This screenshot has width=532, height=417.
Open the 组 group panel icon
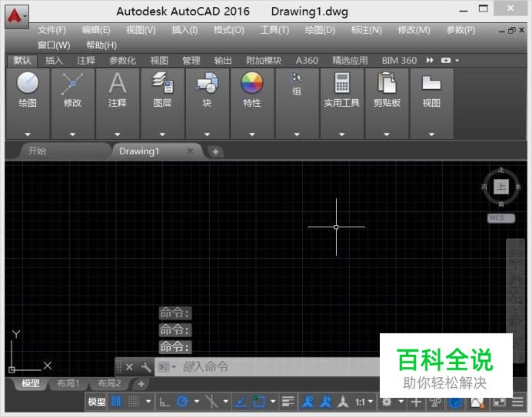[297, 78]
